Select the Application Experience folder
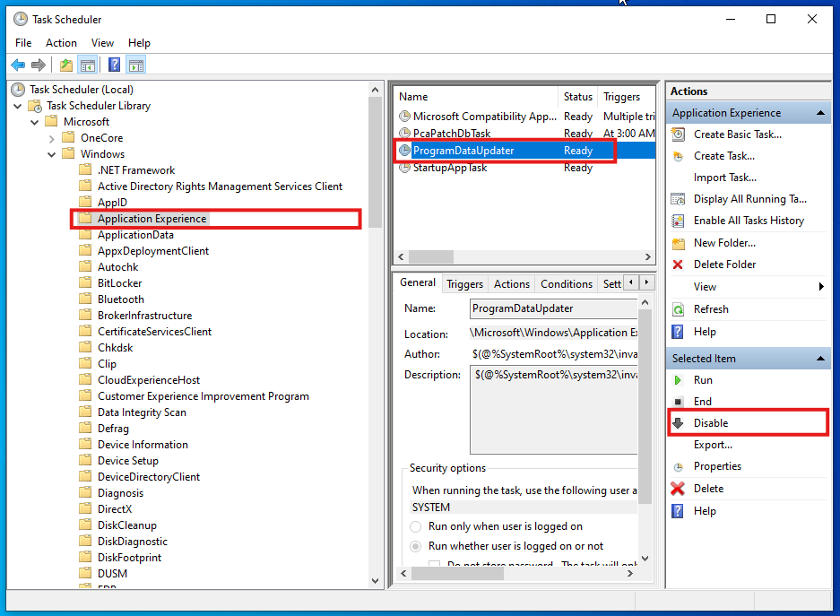Screen dimensions: 840x616 click(x=152, y=219)
